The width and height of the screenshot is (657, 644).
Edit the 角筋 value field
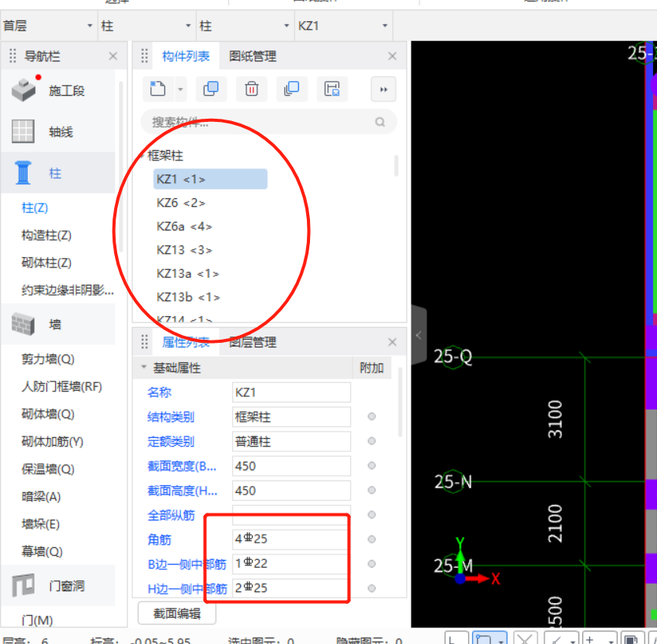(291, 539)
